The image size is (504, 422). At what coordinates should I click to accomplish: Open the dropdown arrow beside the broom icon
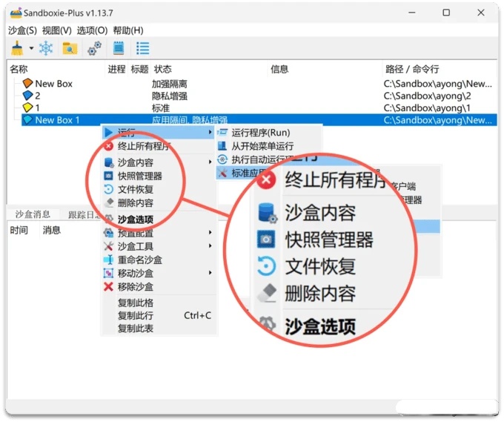click(31, 48)
